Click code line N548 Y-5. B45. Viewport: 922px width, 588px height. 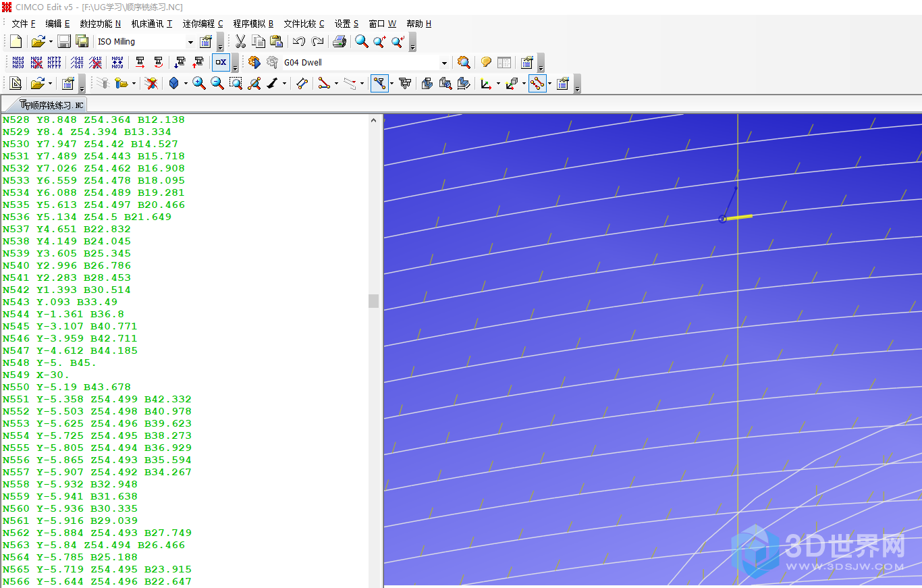pos(50,363)
